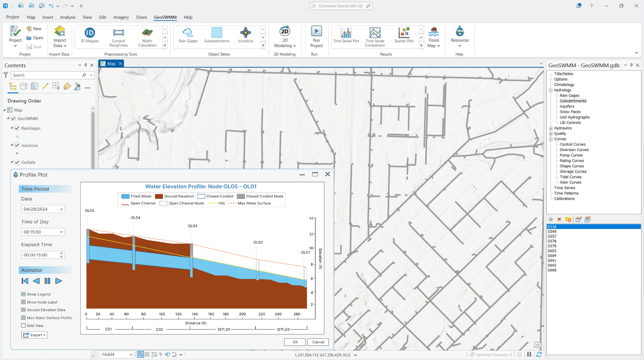Open the Date dropdown in Profile Plot
The image size is (644, 360).
pyautogui.click(x=61, y=209)
